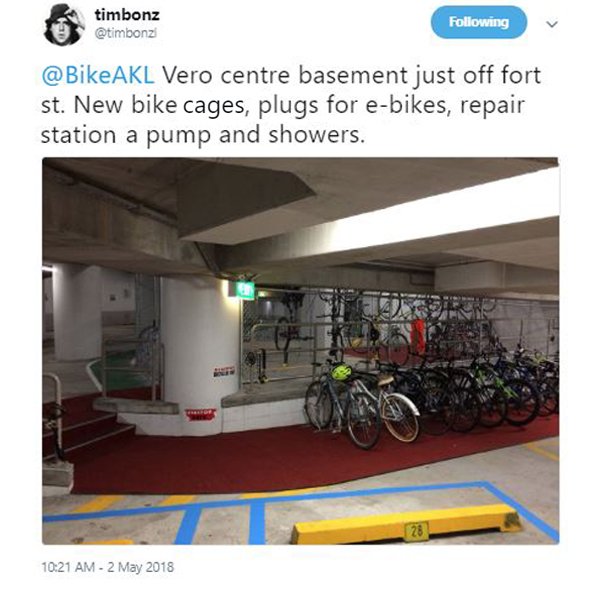Click the red warning sign on pillar base
The height and width of the screenshot is (600, 600).
click(x=201, y=415)
